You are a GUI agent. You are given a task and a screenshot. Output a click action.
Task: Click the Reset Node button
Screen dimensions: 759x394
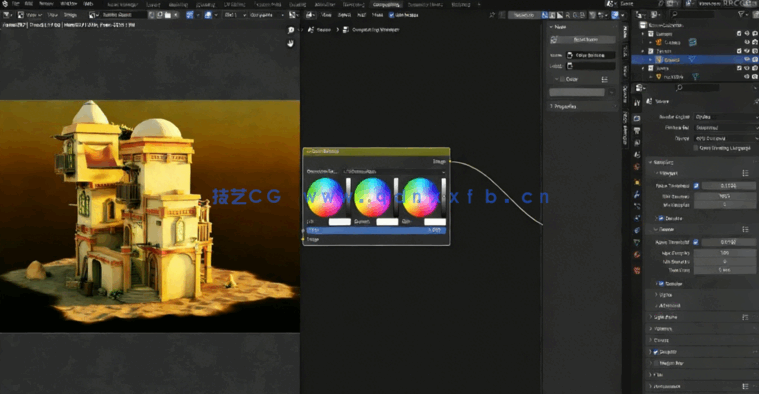click(x=582, y=40)
